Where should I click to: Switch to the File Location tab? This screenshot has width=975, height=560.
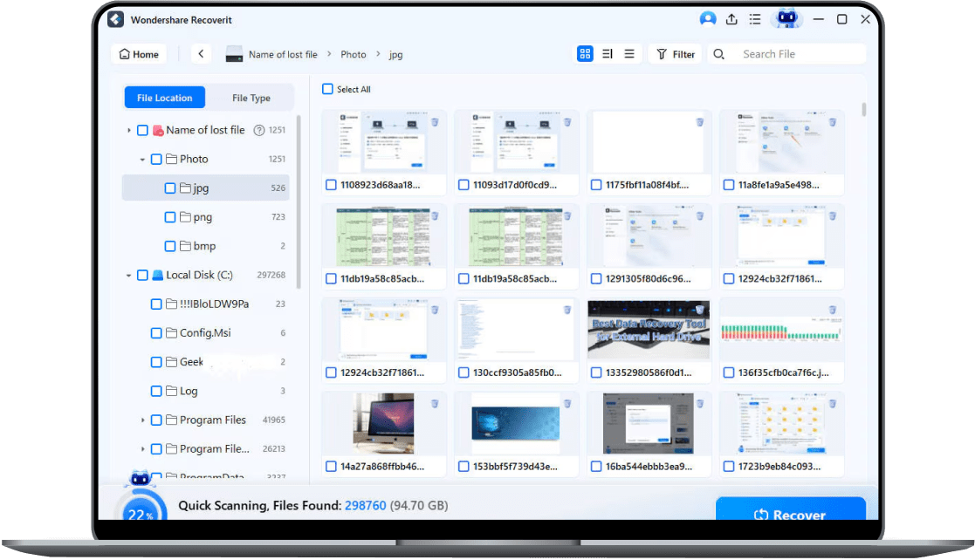165,98
